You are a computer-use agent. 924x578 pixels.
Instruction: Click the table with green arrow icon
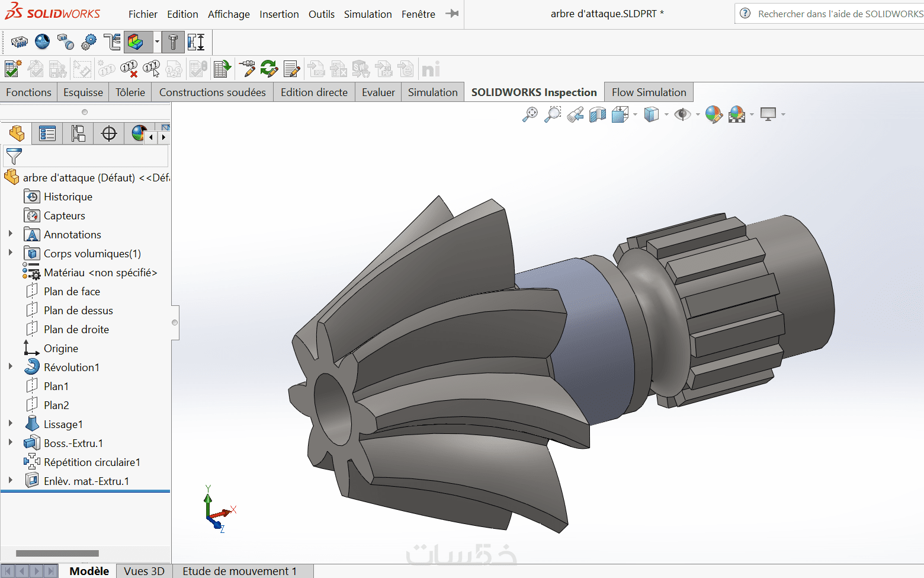[222, 69]
